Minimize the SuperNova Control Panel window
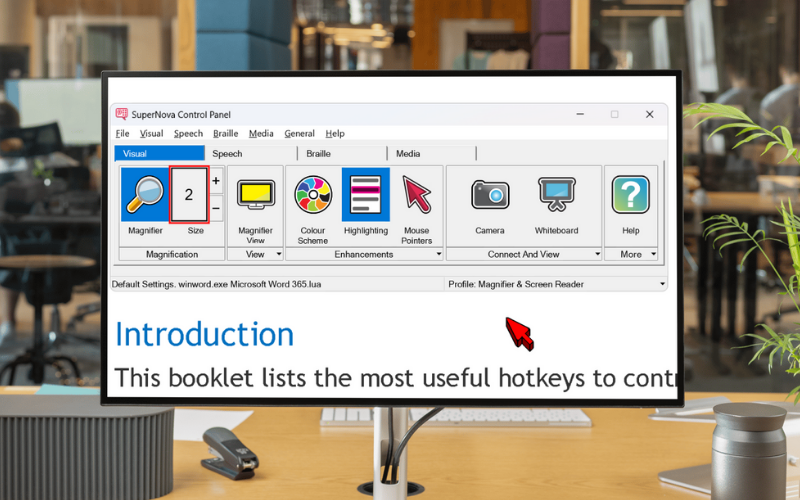 click(580, 114)
